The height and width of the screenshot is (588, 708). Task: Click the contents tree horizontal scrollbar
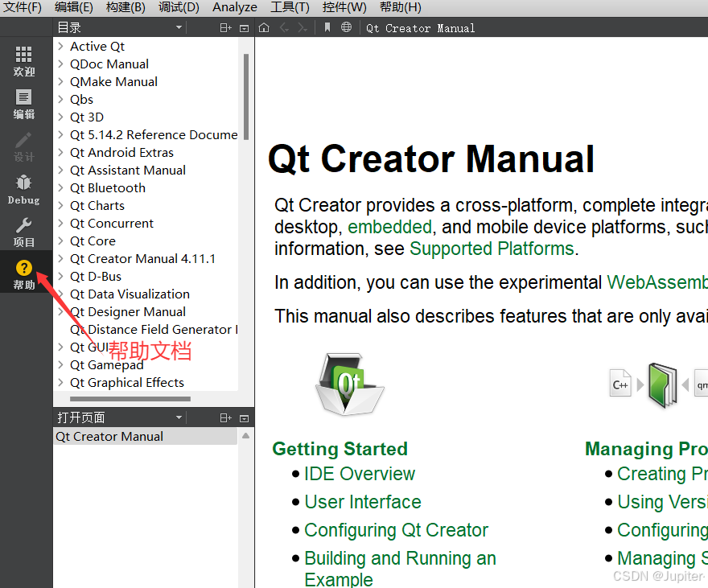pos(130,399)
